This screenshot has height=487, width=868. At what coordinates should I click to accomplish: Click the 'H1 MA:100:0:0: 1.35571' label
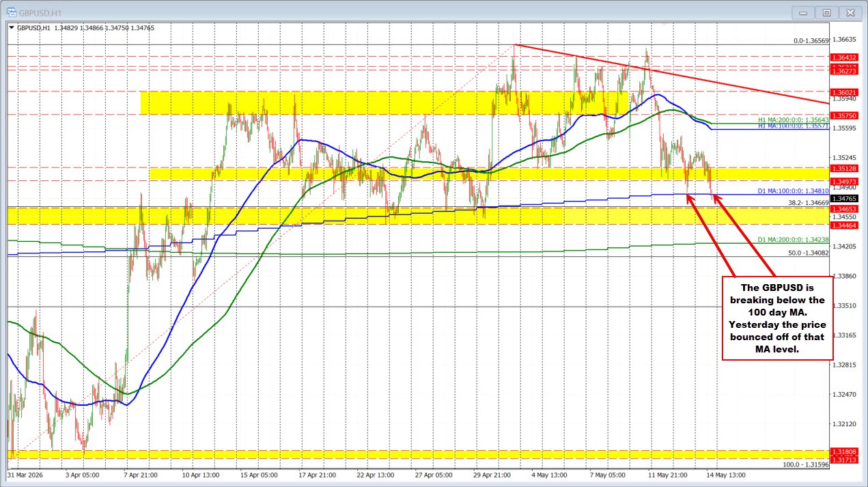click(794, 126)
